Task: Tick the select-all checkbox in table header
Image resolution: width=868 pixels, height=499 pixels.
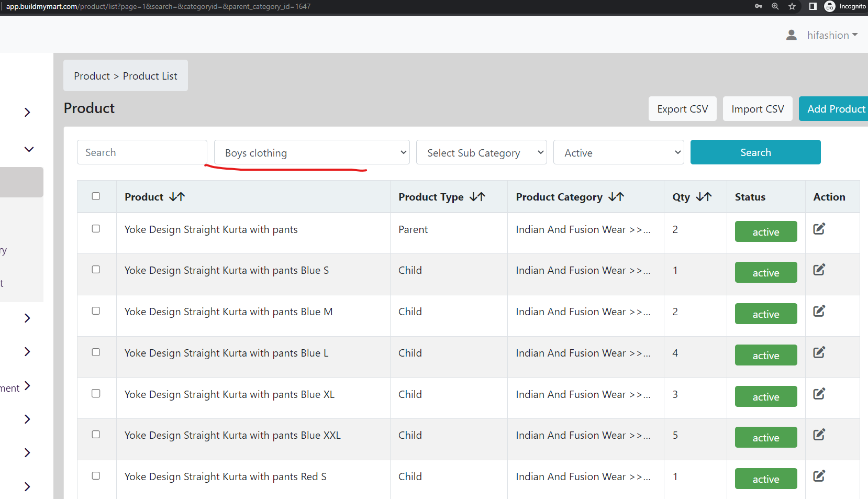Action: click(x=96, y=196)
